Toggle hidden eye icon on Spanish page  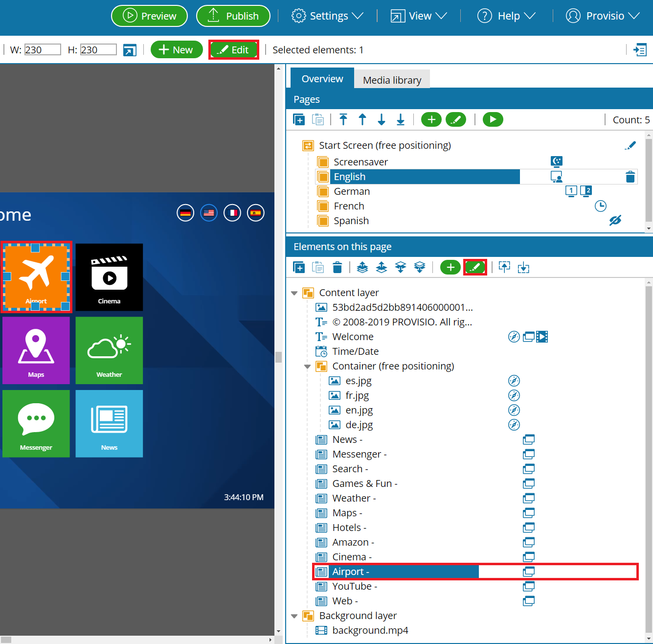615,221
